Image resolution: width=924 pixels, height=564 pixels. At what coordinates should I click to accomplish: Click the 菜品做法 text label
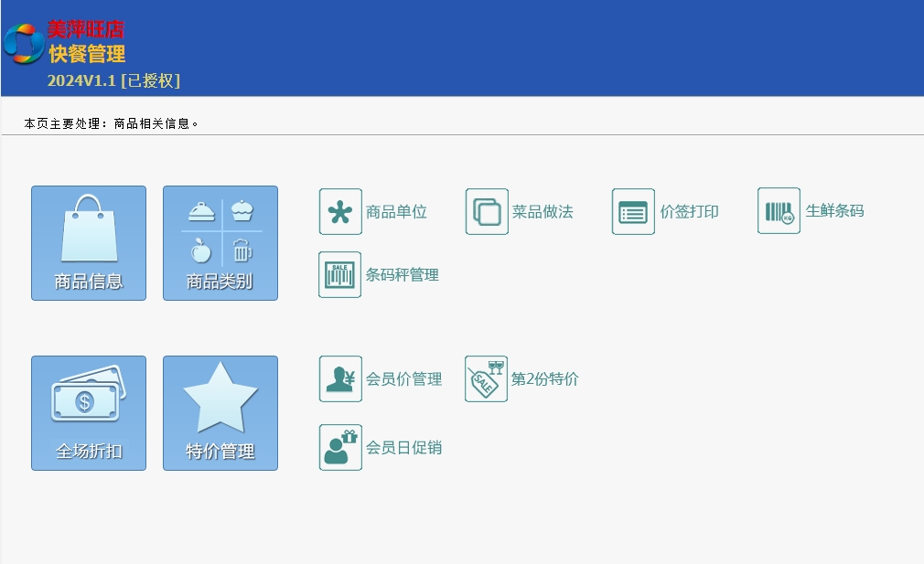[543, 212]
